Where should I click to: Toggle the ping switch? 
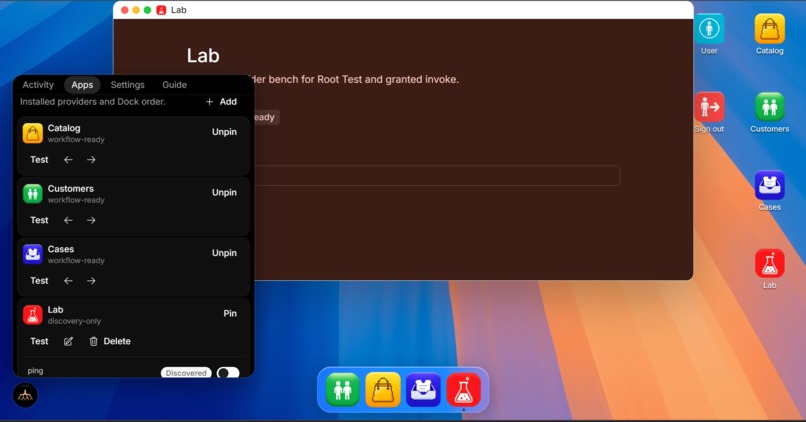point(228,373)
